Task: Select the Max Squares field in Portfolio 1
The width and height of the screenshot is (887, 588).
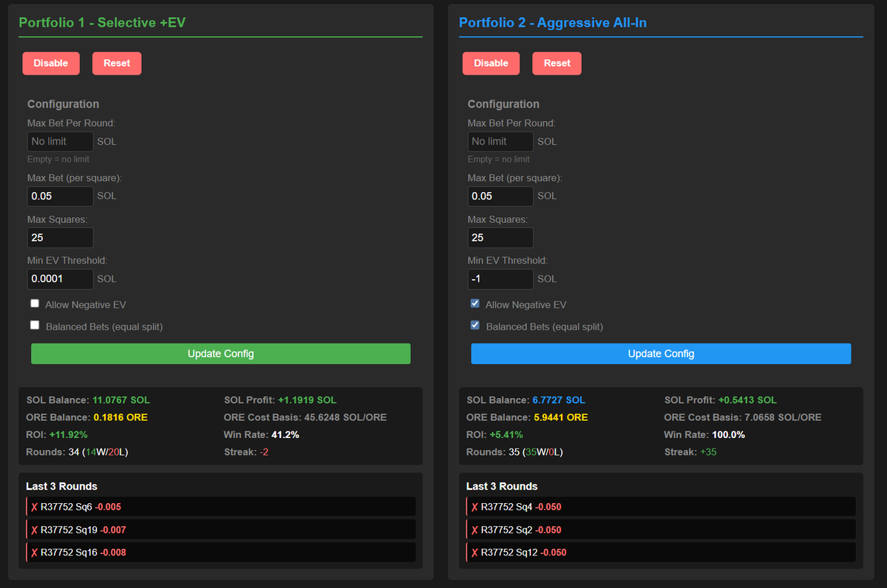Action: click(x=60, y=237)
